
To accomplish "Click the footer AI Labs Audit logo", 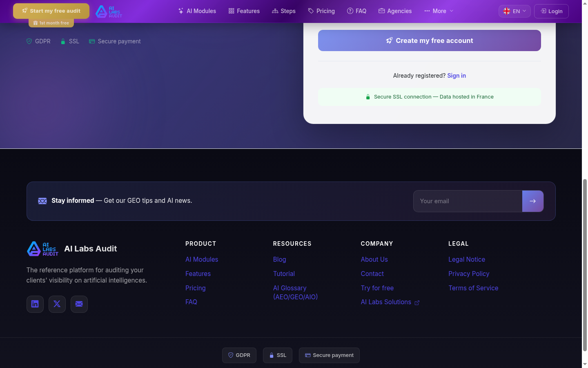I will tap(42, 249).
